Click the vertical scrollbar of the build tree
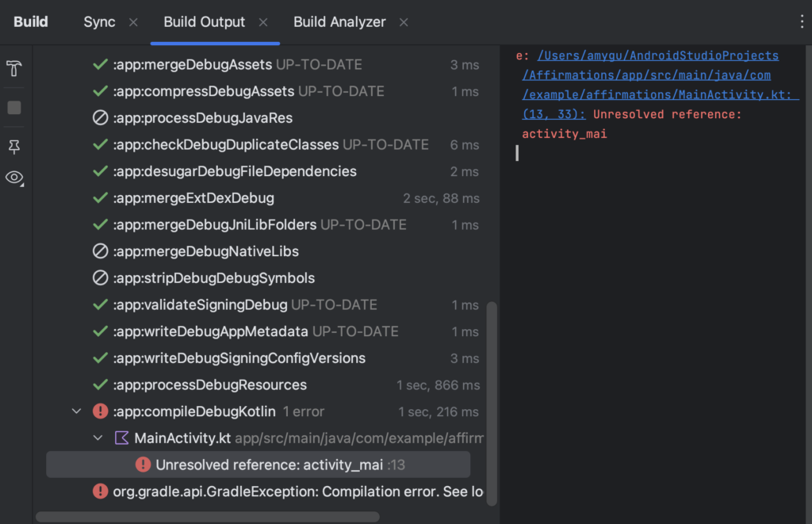The width and height of the screenshot is (812, 524). coord(492,396)
